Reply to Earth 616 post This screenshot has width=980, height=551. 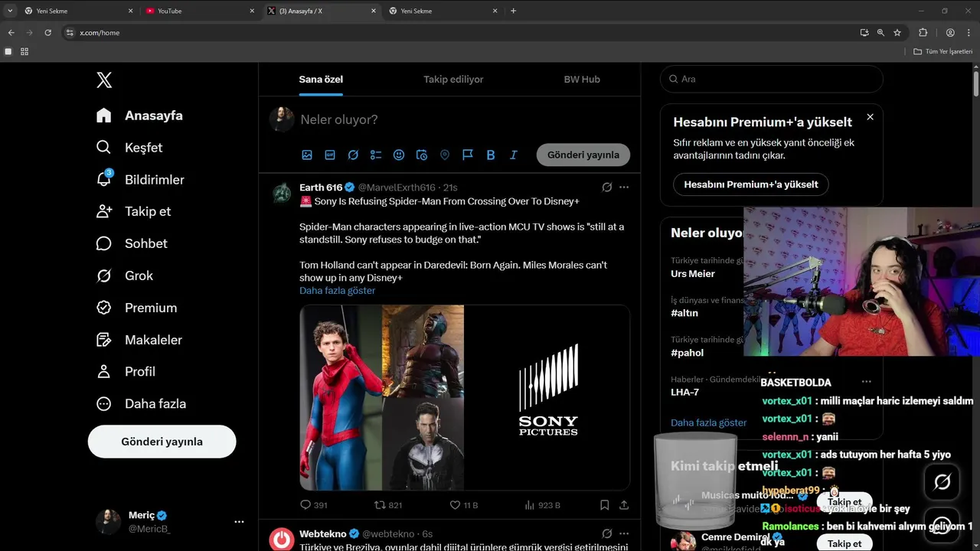click(314, 505)
